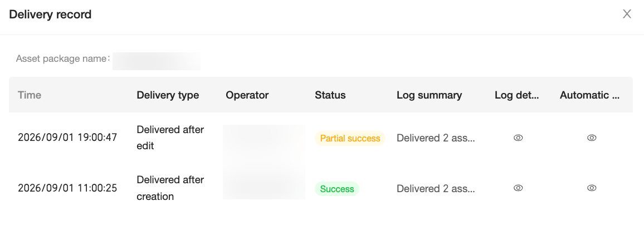Click the 2026/09/01 19:00:47 timestamp
Image resolution: width=644 pixels, height=225 pixels.
pos(67,138)
